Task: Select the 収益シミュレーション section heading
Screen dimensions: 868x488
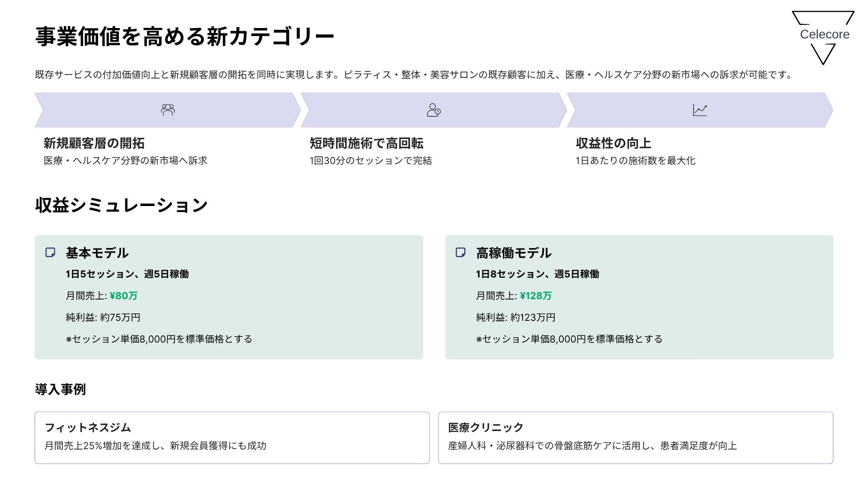Action: click(121, 205)
